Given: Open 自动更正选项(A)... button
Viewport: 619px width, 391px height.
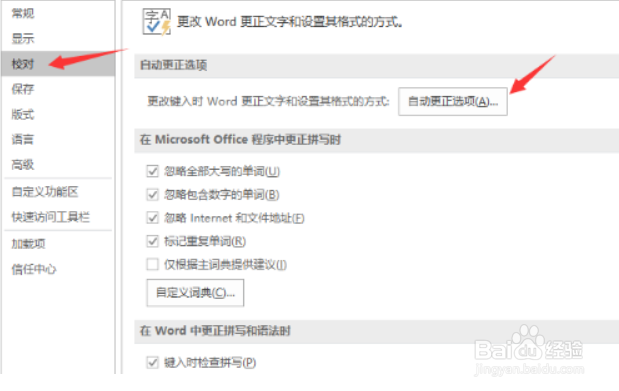Looking at the screenshot, I should pos(453,102).
